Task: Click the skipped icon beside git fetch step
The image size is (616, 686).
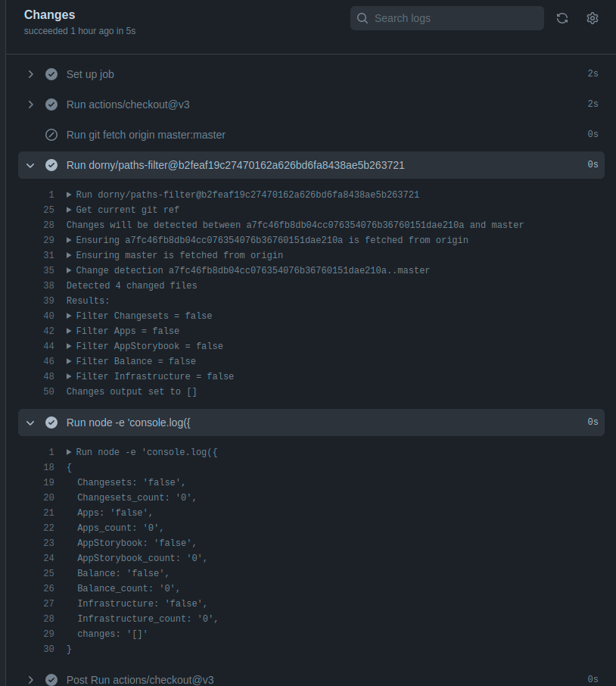Action: click(51, 135)
